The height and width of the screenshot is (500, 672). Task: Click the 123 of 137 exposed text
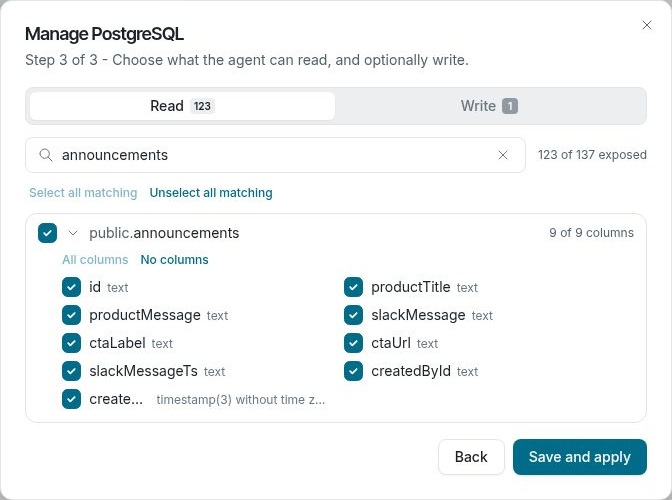pyautogui.click(x=592, y=155)
